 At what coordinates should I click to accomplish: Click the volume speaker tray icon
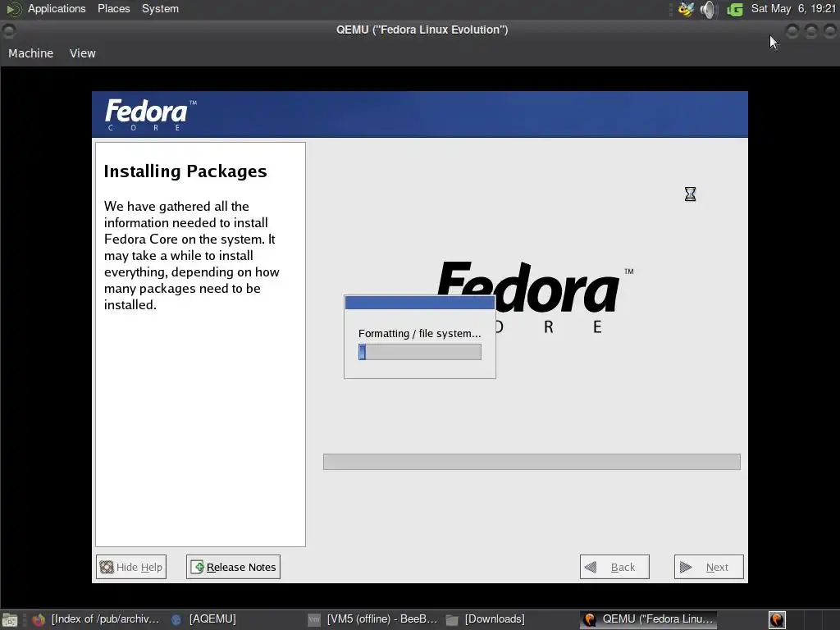point(708,9)
